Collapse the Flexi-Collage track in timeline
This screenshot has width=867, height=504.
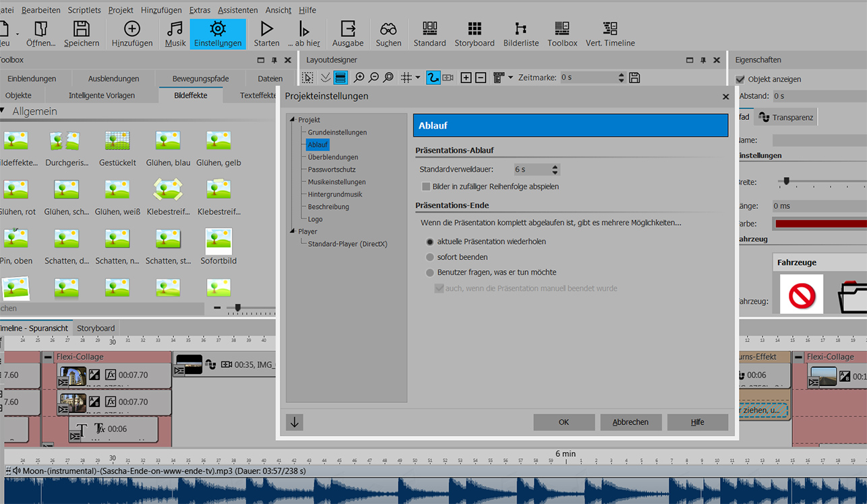click(x=48, y=357)
